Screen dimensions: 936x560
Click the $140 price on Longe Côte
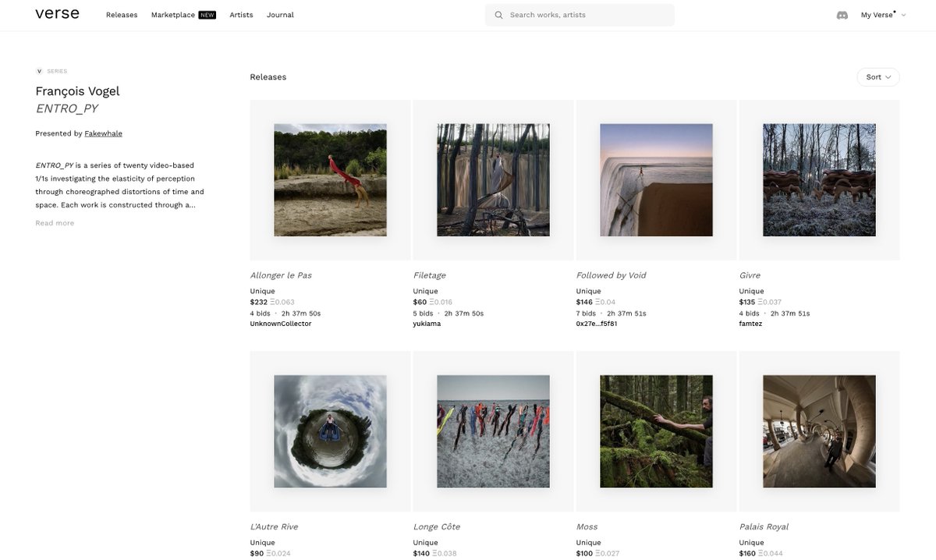pos(421,554)
